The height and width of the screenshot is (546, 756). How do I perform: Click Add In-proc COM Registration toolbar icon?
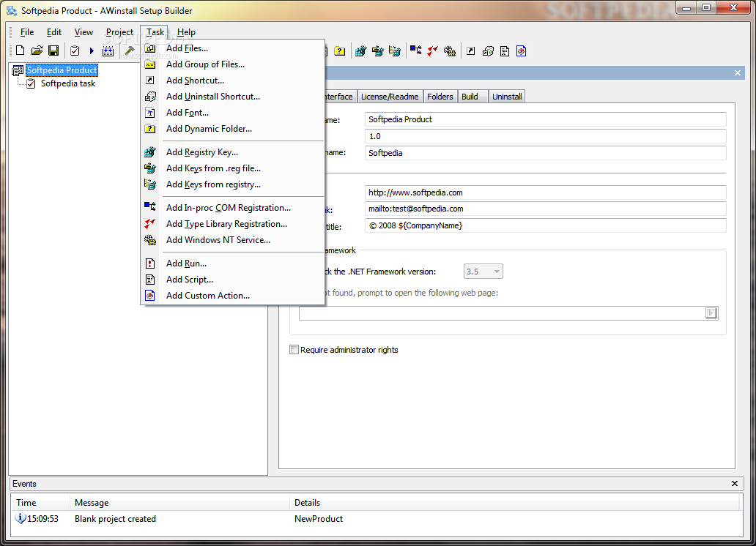[415, 50]
